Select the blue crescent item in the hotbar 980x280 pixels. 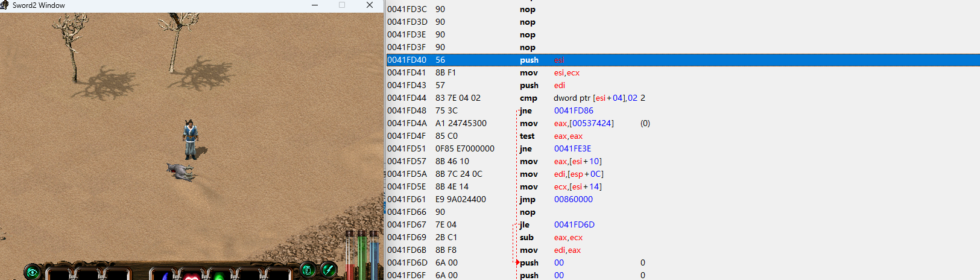tap(165, 276)
